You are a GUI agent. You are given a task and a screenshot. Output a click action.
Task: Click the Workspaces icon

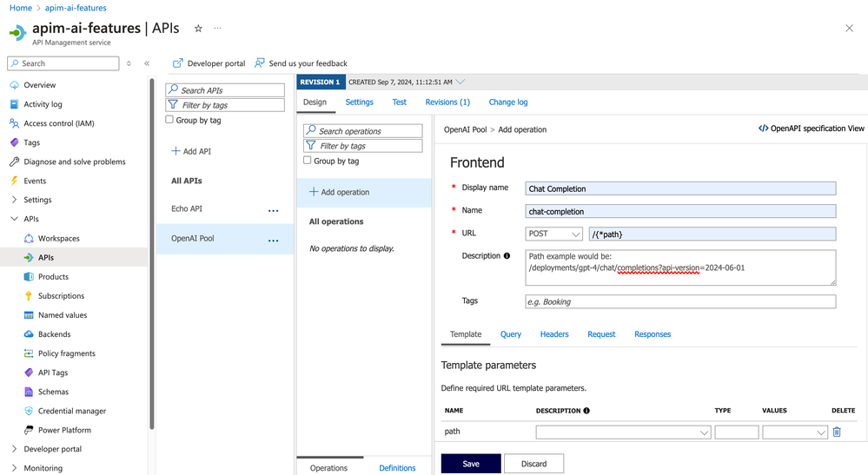(x=29, y=238)
